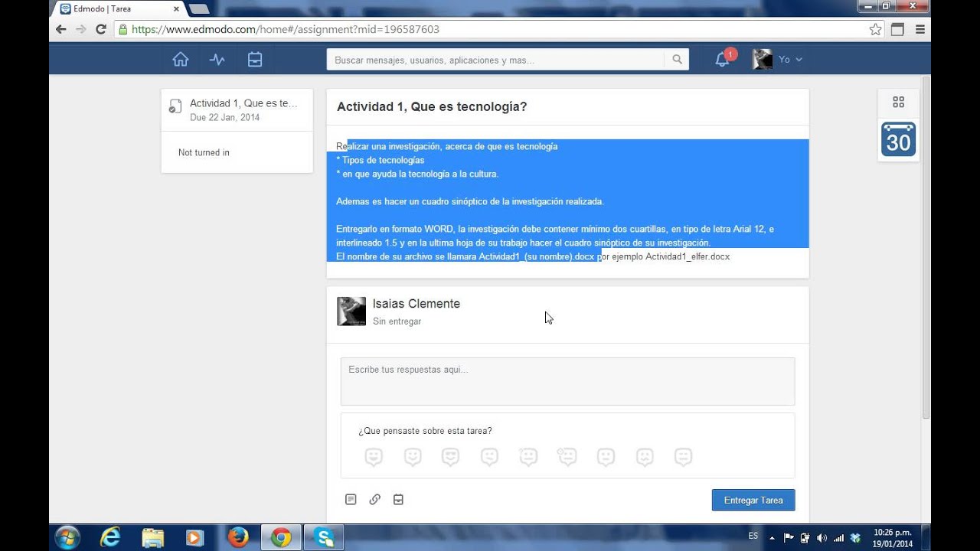Click the Not turned in status

coord(204,152)
